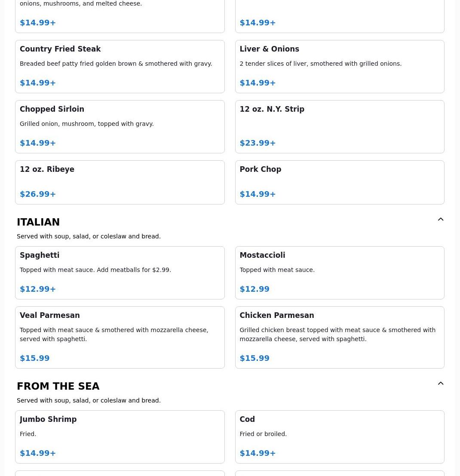
Task: Click the $12.99 Mostaccioli price
Action: click(254, 289)
